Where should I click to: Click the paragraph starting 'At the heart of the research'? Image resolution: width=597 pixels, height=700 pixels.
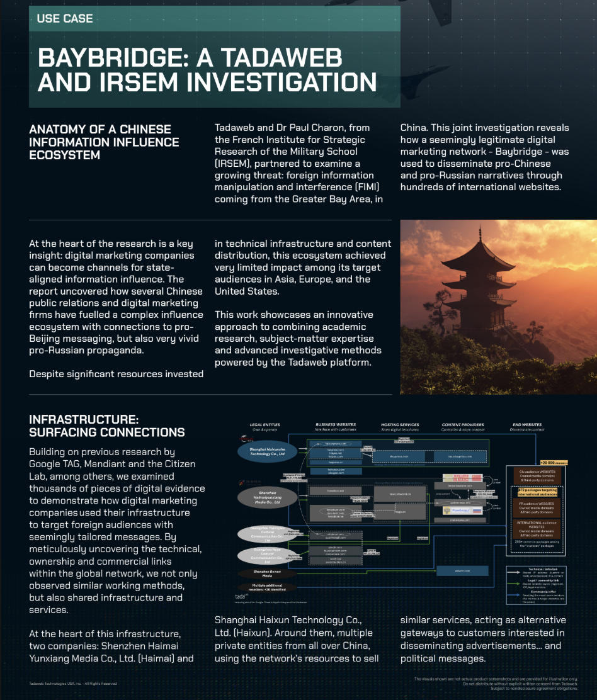[x=116, y=297]
